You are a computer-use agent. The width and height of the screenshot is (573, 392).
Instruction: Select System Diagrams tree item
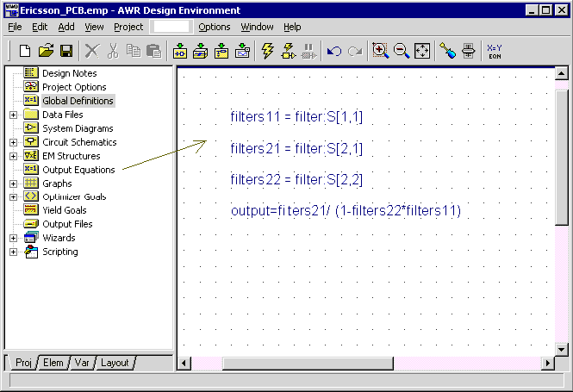[78, 128]
